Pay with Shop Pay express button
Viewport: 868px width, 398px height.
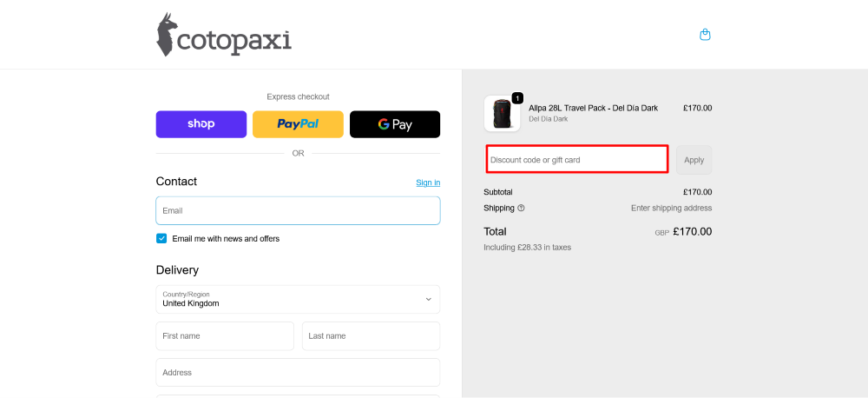[x=201, y=124]
